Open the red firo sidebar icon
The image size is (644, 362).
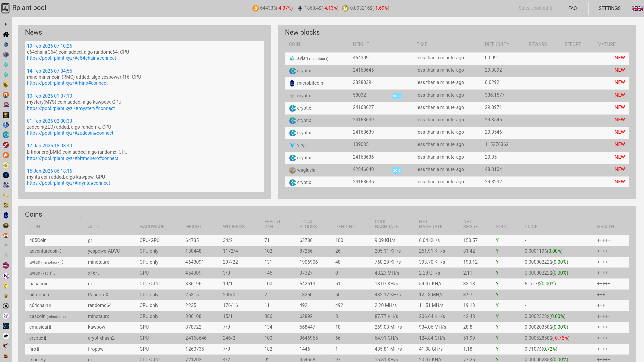coord(6,145)
